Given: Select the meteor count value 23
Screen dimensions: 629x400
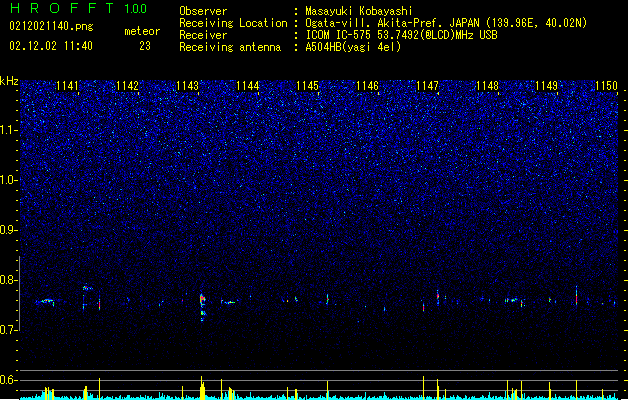Looking at the screenshot, I should (x=145, y=46).
